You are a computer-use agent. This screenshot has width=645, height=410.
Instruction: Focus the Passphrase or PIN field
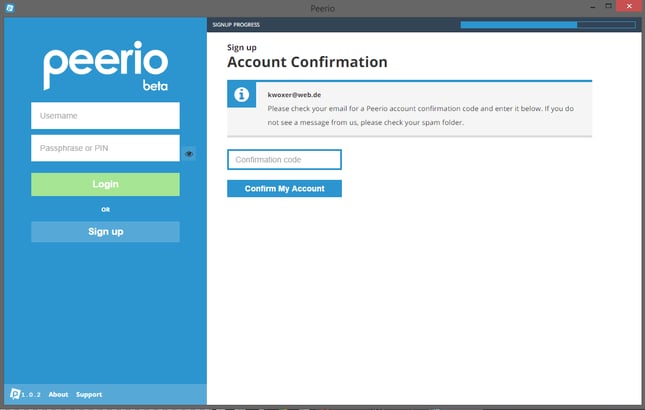click(105, 148)
